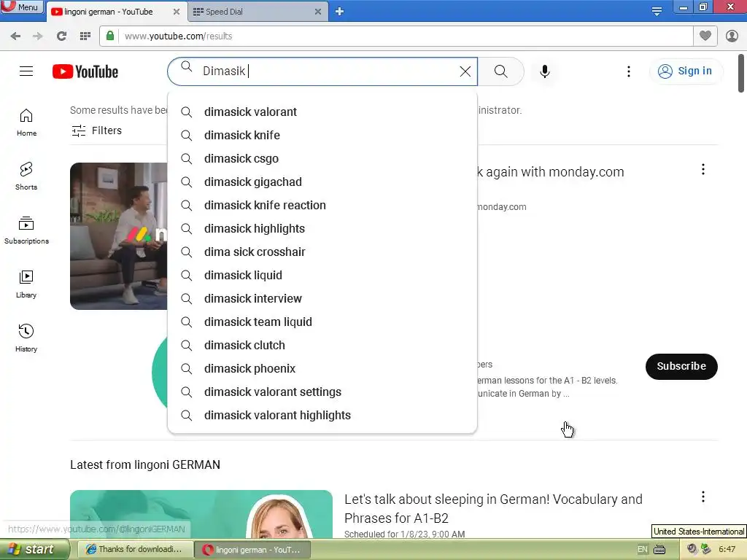Select suggestion dimasick team liquid
Image resolution: width=747 pixels, height=560 pixels.
pos(322,322)
